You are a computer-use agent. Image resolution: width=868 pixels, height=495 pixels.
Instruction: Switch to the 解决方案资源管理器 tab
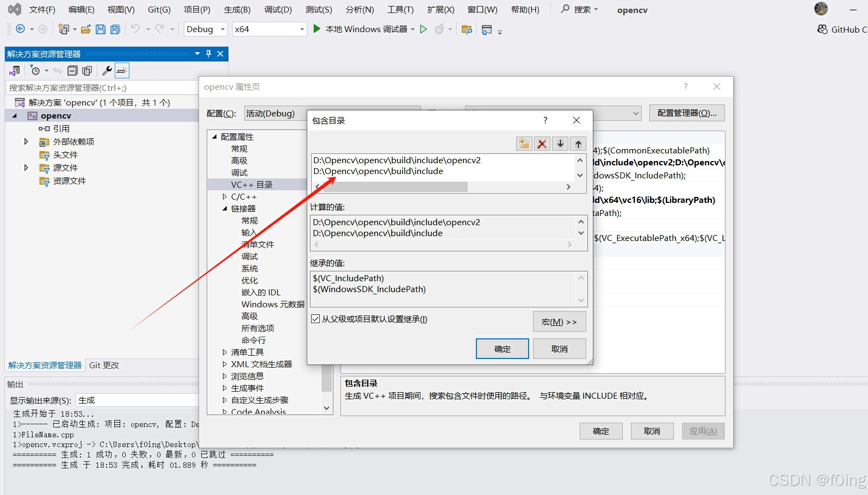pyautogui.click(x=45, y=365)
